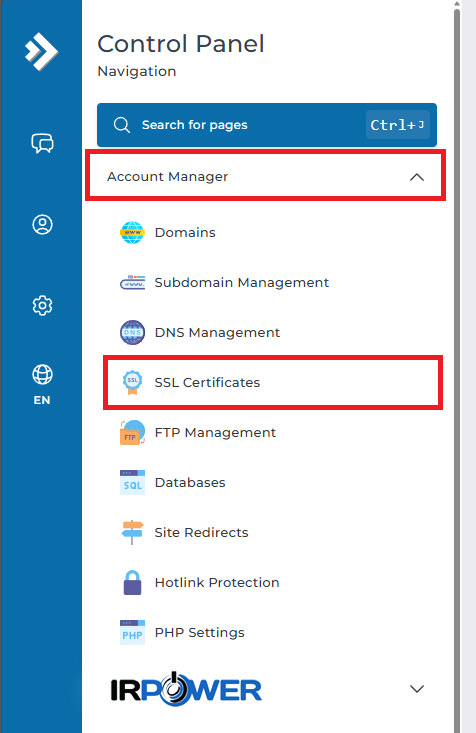Open Databases
476x733 pixels.
point(190,482)
